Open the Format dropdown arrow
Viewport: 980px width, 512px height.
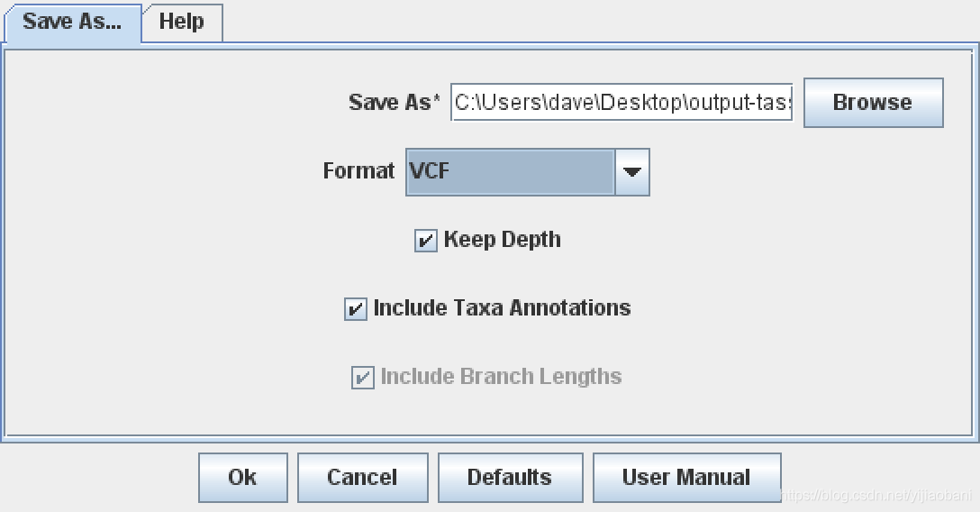(x=632, y=171)
